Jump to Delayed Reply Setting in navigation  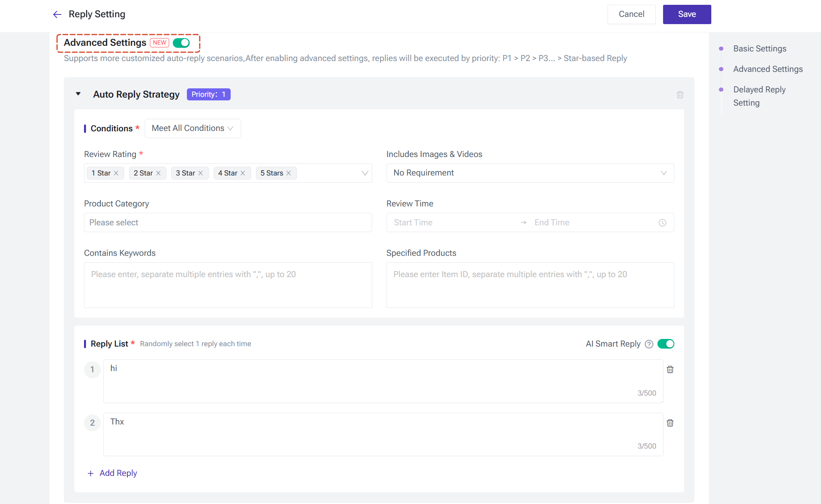coord(759,96)
